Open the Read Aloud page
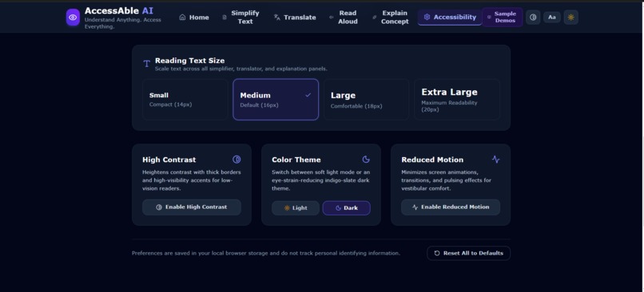This screenshot has height=292, width=644. click(x=344, y=18)
